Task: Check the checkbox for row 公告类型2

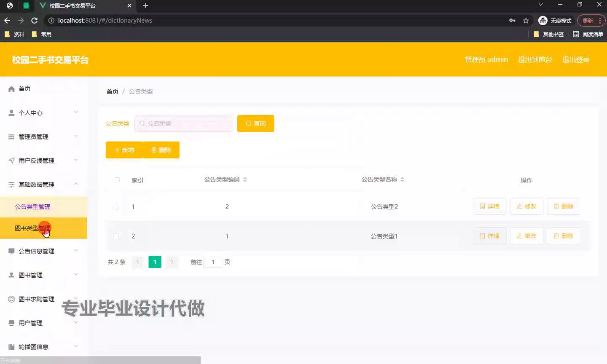Action: pyautogui.click(x=116, y=207)
